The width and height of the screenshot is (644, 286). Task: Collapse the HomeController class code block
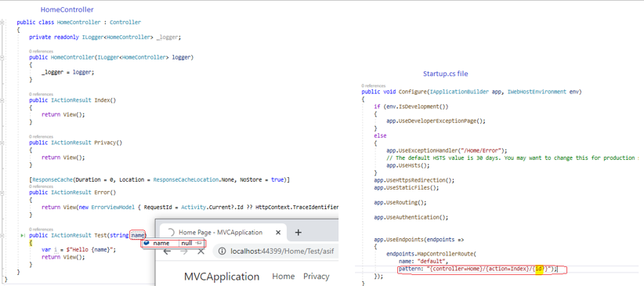click(3, 22)
